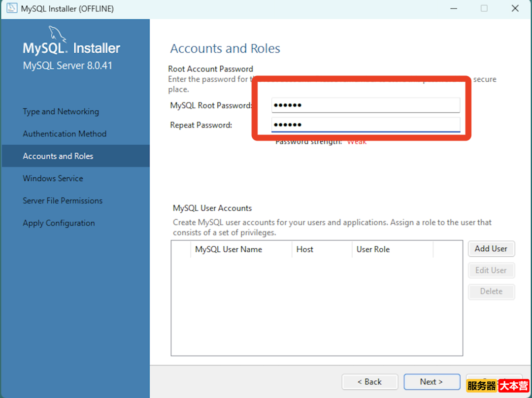The image size is (532, 398).
Task: Click the MySQL Installer title bar icon
Action: pos(12,8)
